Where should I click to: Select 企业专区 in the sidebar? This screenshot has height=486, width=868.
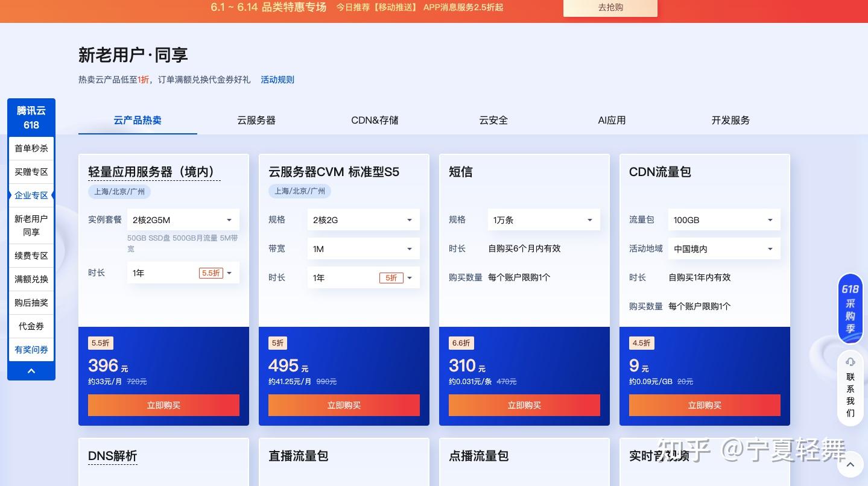click(31, 195)
